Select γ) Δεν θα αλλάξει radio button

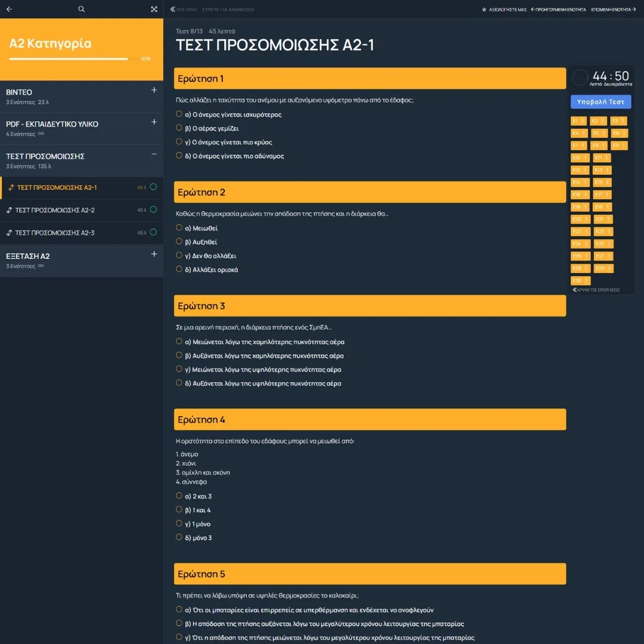coord(179,255)
